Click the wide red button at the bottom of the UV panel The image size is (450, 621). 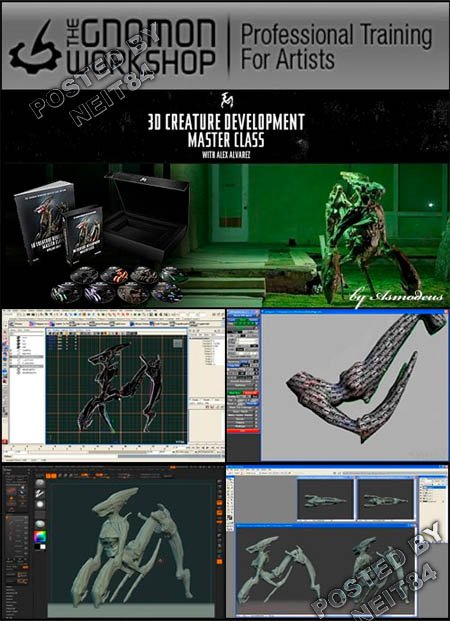(x=242, y=431)
